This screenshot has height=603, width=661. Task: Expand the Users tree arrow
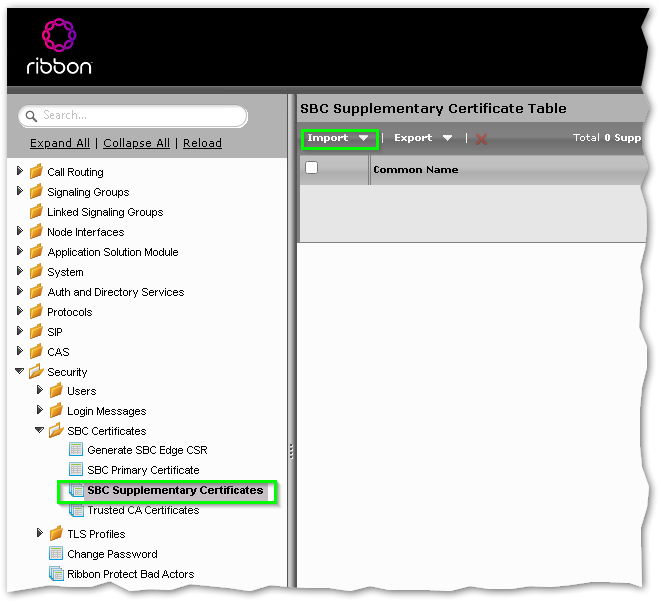tap(40, 390)
